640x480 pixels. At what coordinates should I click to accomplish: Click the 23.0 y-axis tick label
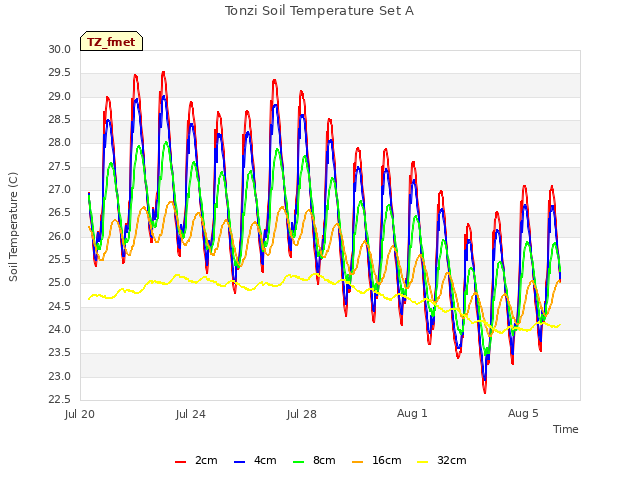[x=60, y=376]
